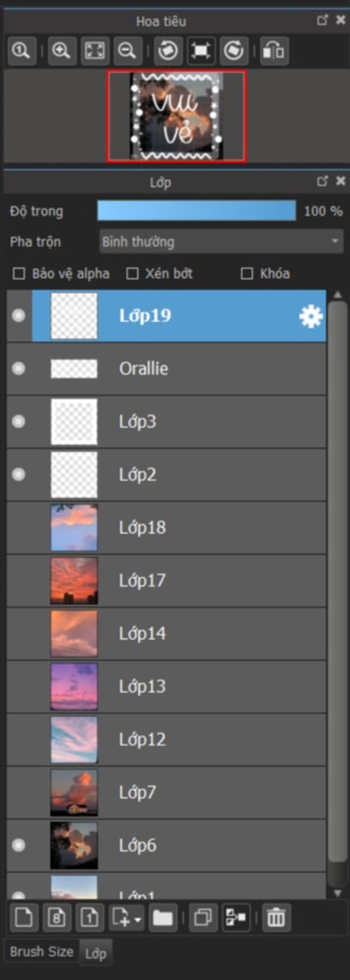Switch to the Brush Size tab

pyautogui.click(x=41, y=951)
